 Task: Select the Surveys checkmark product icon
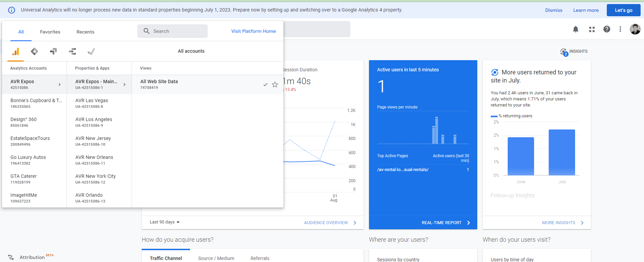pyautogui.click(x=91, y=51)
